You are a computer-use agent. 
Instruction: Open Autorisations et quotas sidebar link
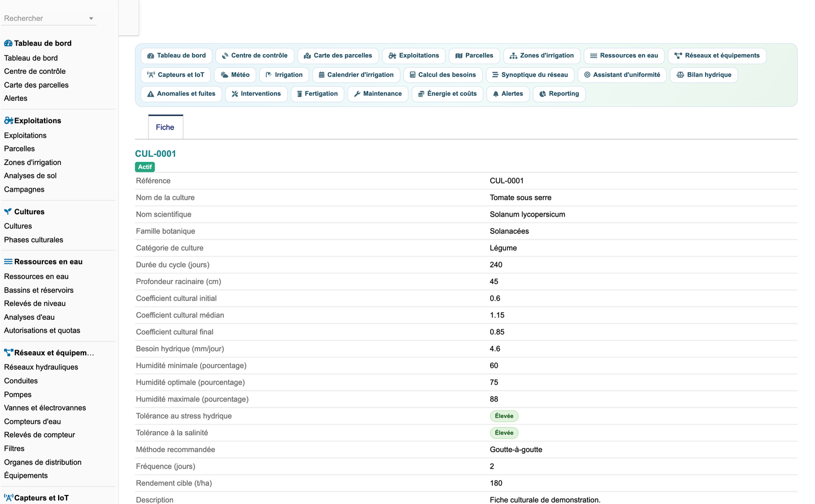[42, 330]
